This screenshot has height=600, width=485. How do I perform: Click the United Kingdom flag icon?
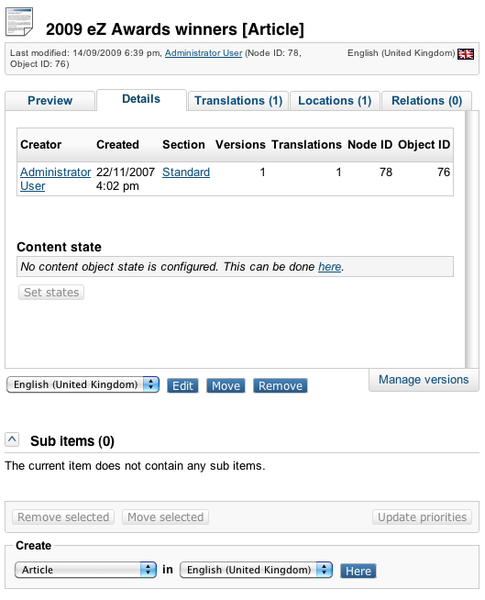click(465, 54)
